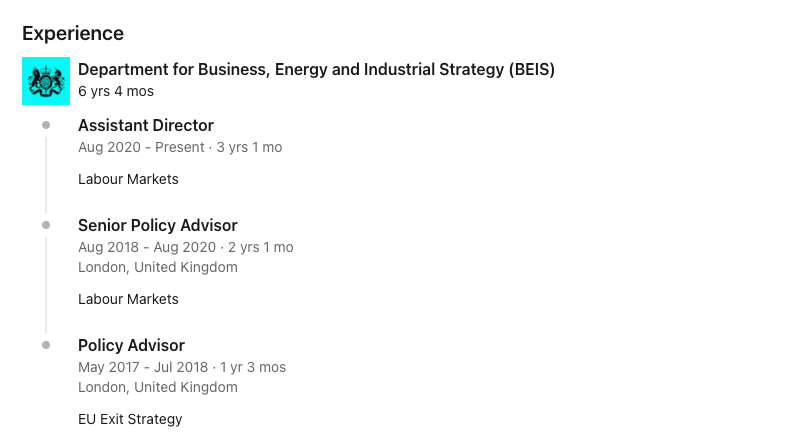Viewport: 800px width, 446px height.
Task: Click the Policy Advisor job title
Action: (131, 345)
